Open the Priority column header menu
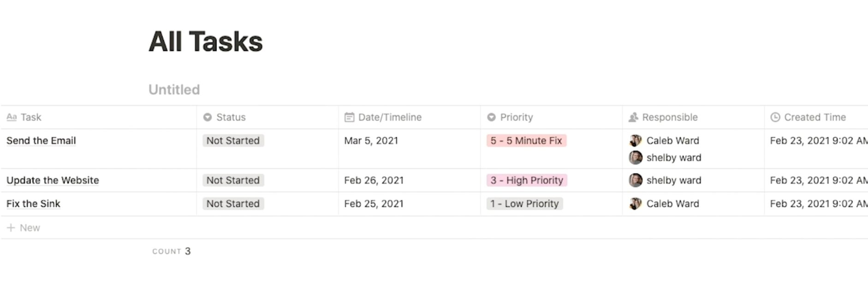This screenshot has width=868, height=297. pos(552,117)
